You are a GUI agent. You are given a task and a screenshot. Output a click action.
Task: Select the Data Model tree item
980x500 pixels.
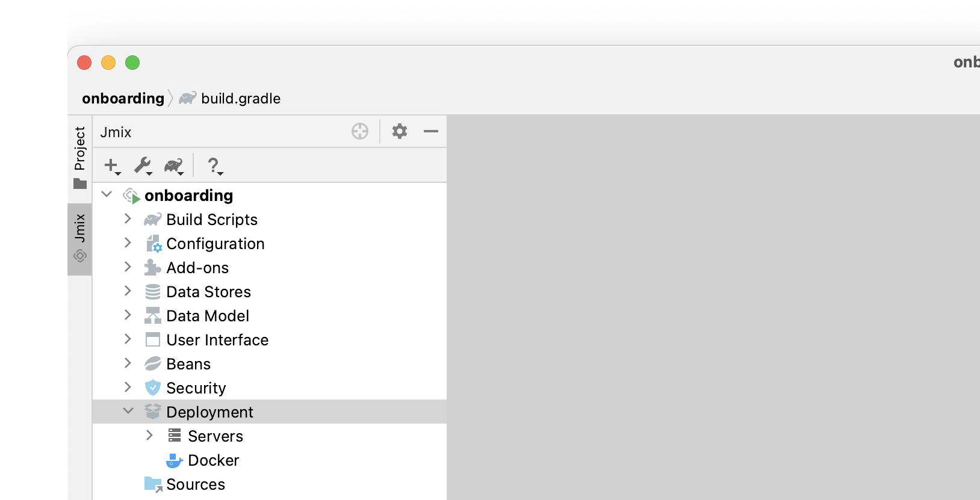208,316
